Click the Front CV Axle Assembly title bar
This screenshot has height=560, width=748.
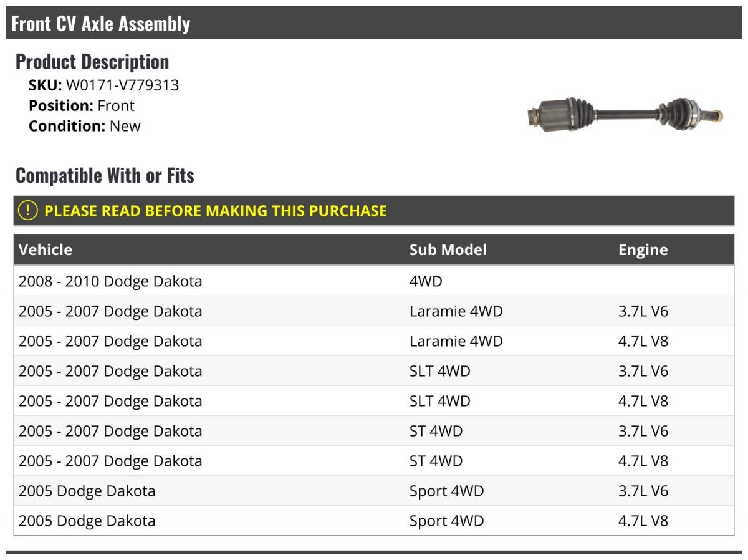(374, 23)
